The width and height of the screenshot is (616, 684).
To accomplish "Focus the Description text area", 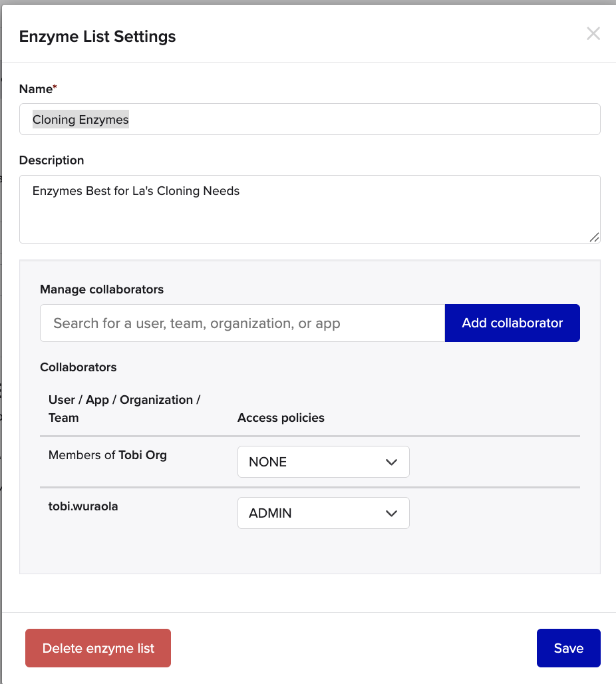I will pos(309,210).
